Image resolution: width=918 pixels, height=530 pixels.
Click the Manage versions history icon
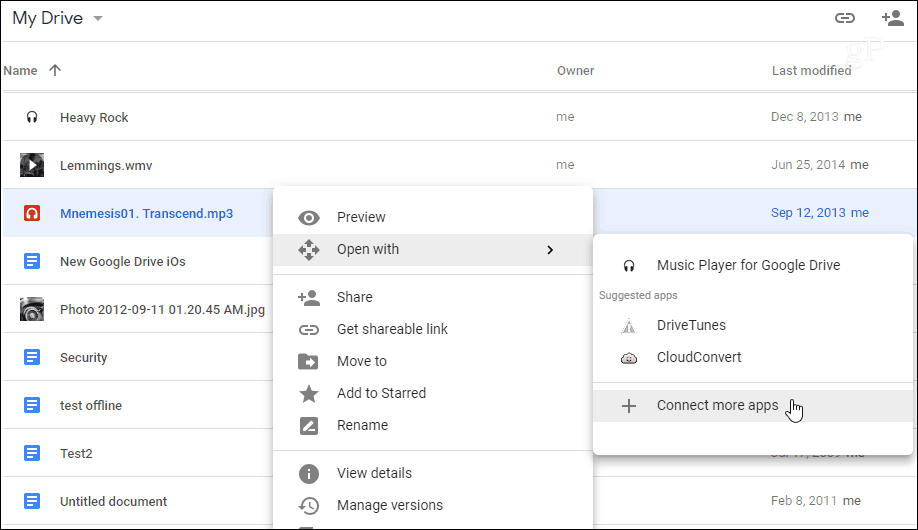[x=309, y=505]
